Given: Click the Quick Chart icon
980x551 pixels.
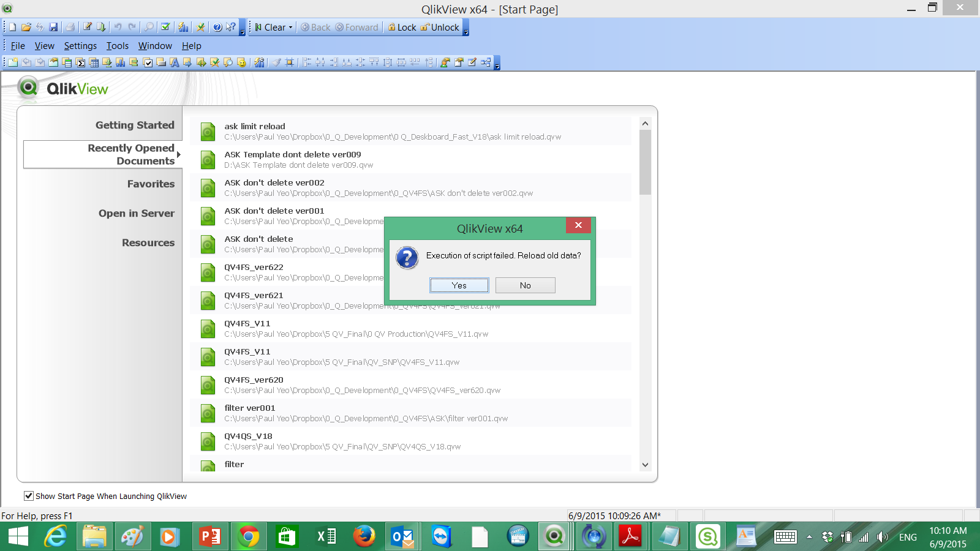Looking at the screenshot, I should [183, 27].
